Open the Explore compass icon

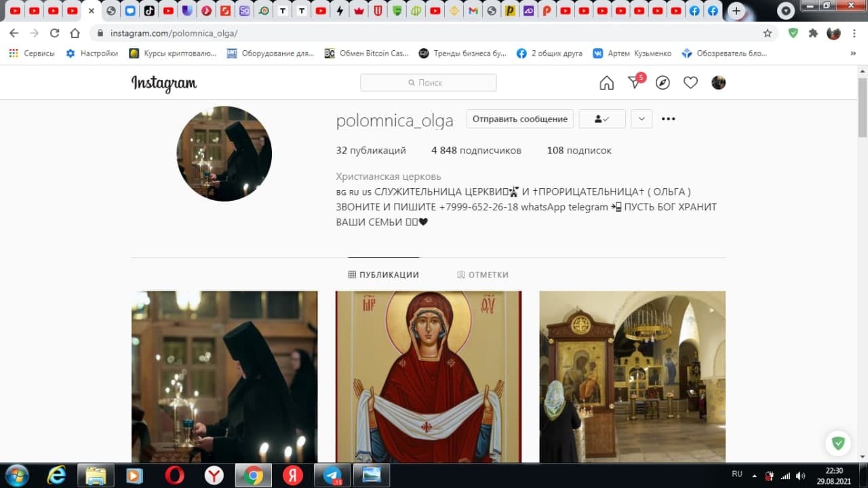663,83
